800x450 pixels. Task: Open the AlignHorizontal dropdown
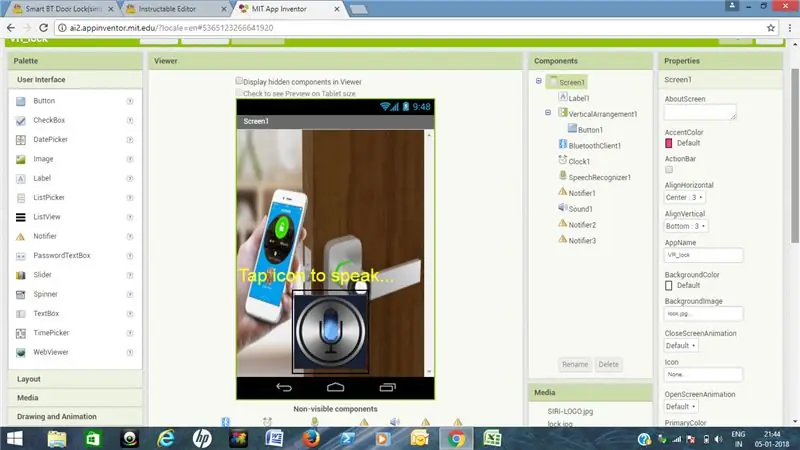tap(684, 197)
